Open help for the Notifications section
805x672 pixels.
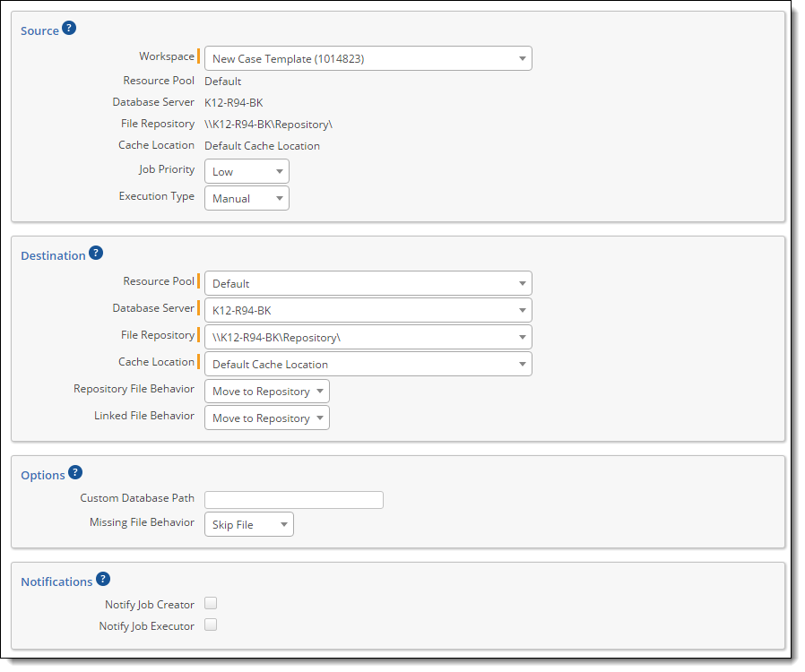pos(103,579)
